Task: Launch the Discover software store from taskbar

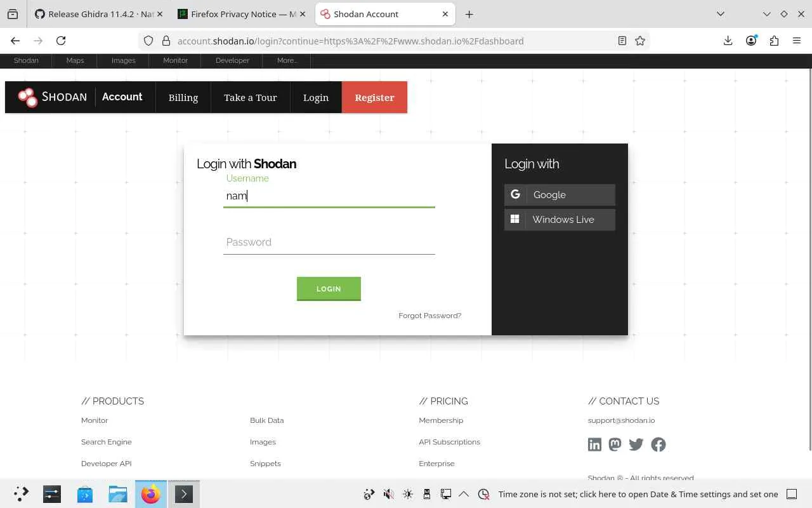Action: [x=85, y=494]
